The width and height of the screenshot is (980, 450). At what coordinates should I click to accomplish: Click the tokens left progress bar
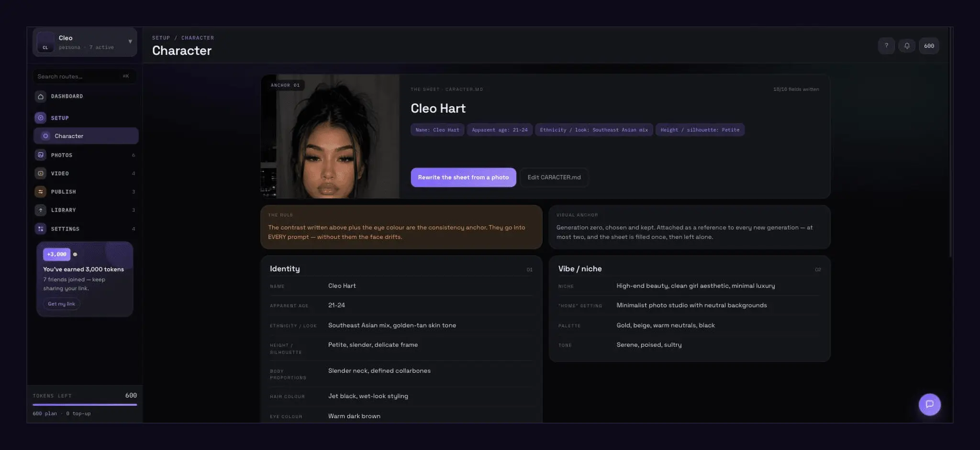point(85,405)
